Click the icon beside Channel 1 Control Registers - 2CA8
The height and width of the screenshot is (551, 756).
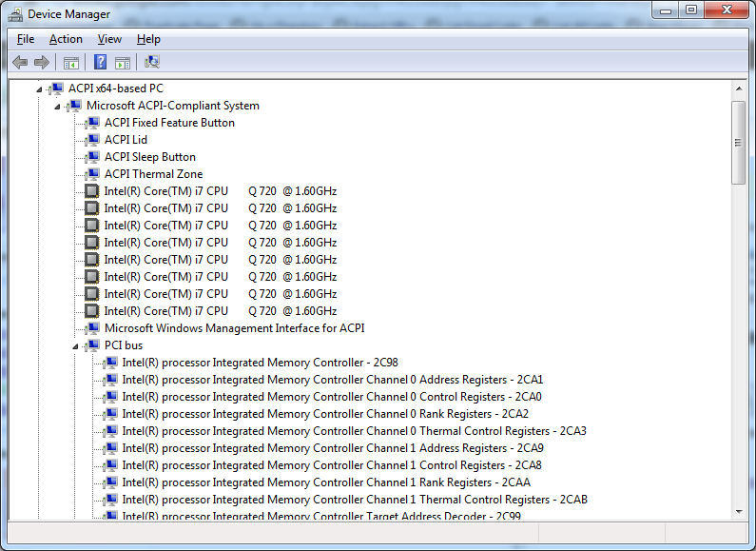111,465
